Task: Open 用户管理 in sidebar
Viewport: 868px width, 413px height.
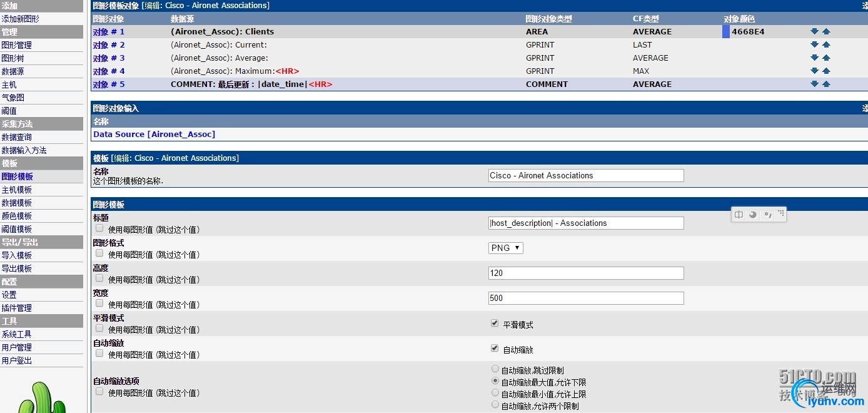Action: click(16, 347)
